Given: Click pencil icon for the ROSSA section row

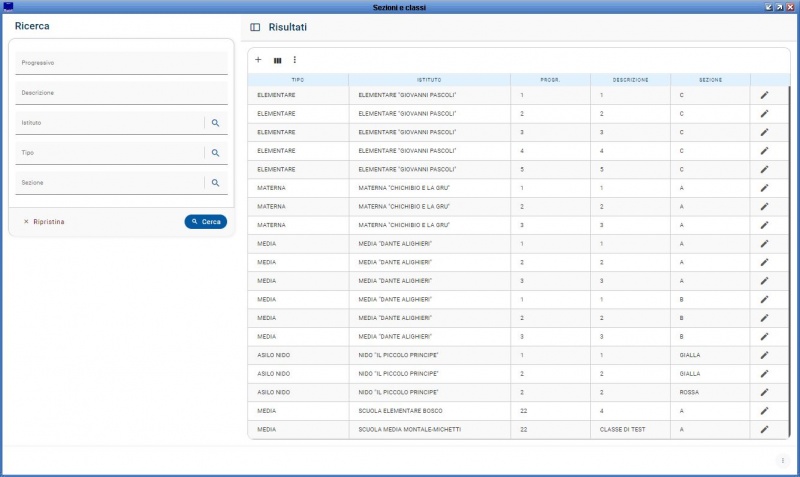Looking at the screenshot, I should (764, 392).
